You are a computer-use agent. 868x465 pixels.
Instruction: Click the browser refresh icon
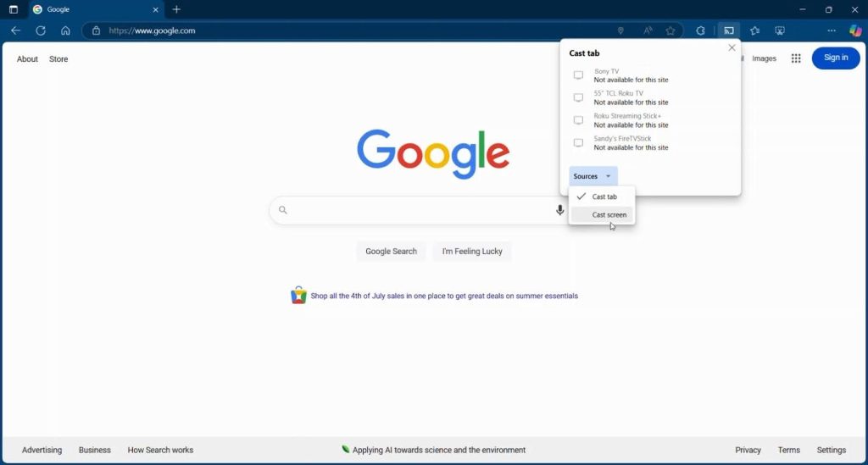pos(41,30)
